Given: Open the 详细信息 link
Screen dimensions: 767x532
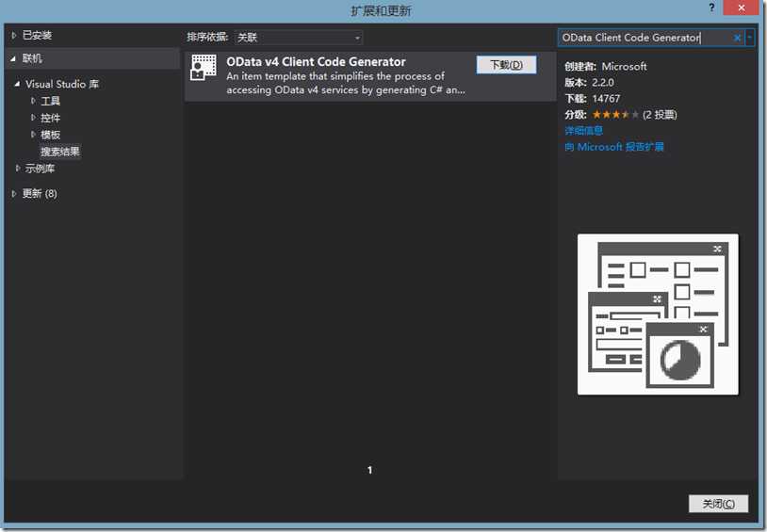Looking at the screenshot, I should [x=583, y=131].
